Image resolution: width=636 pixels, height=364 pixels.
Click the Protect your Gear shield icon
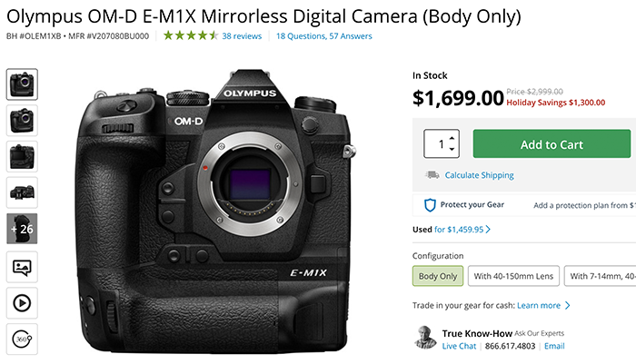click(432, 205)
